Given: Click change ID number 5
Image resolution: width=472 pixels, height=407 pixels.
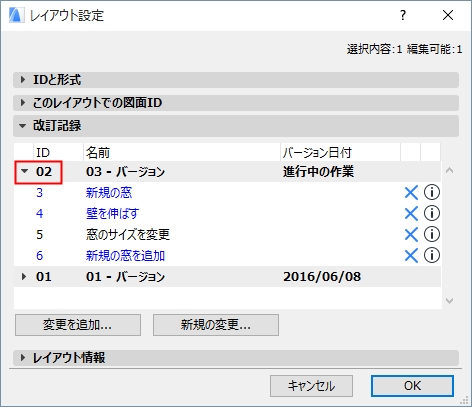Looking at the screenshot, I should click(x=39, y=235).
